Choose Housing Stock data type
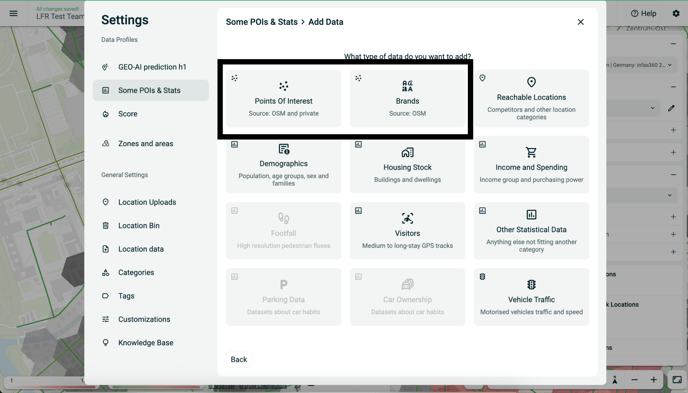688x393 pixels. (407, 164)
